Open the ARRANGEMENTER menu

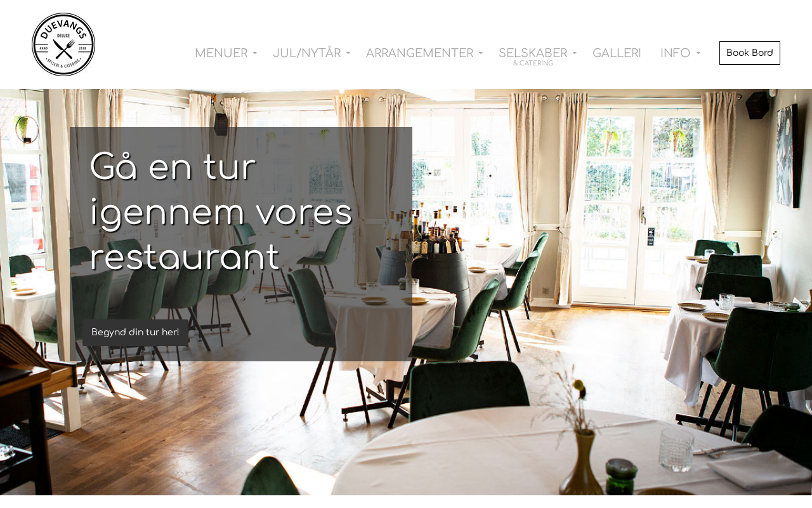(419, 53)
